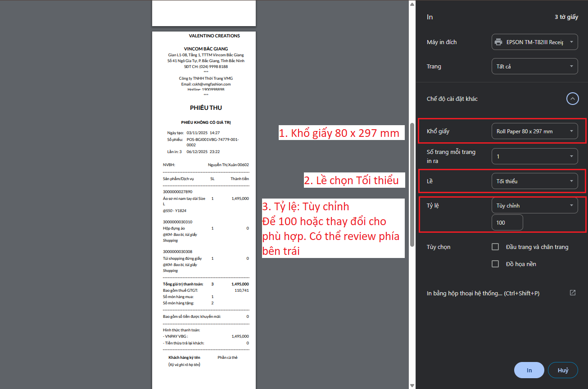Image resolution: width=588 pixels, height=389 pixels.
Task: Click 'Tổng giá trị thanh toán:' row label
Action: click(x=183, y=284)
